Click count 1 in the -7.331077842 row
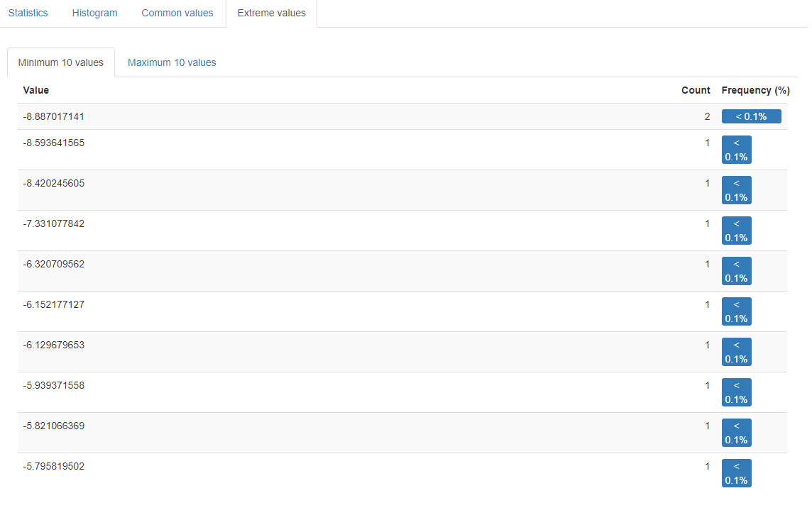This screenshot has height=515, width=812. tap(708, 223)
